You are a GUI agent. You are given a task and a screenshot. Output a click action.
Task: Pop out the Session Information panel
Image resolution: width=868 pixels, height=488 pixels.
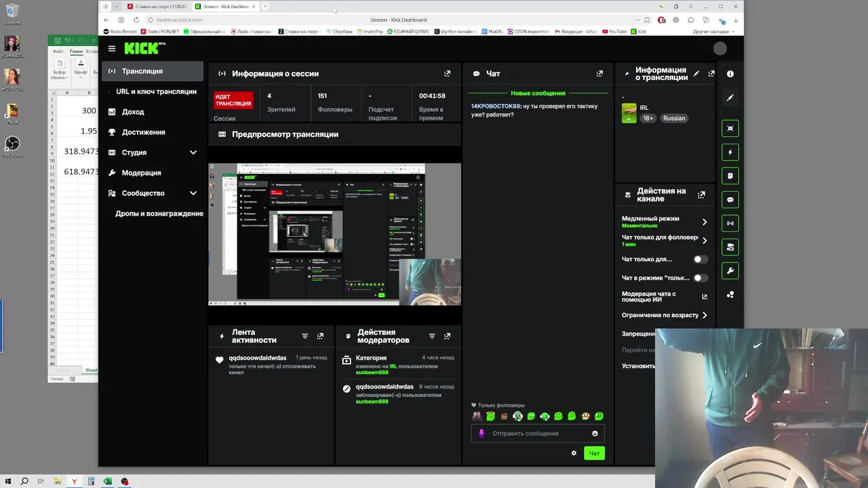(447, 73)
